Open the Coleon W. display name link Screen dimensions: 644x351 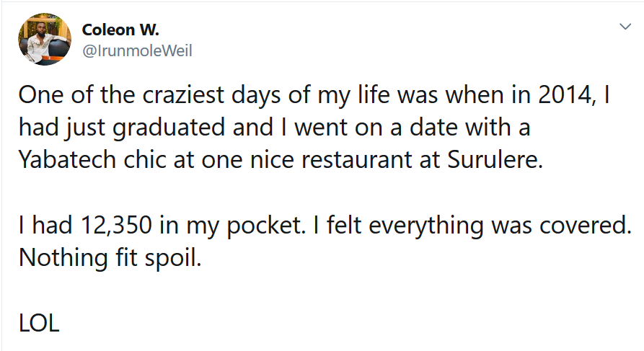(x=120, y=30)
